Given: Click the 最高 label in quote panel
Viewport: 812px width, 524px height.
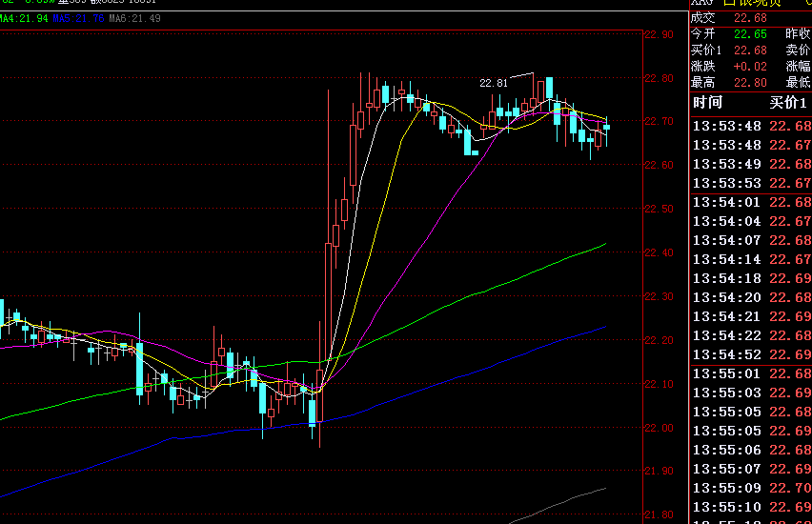Looking at the screenshot, I should pyautogui.click(x=702, y=82).
